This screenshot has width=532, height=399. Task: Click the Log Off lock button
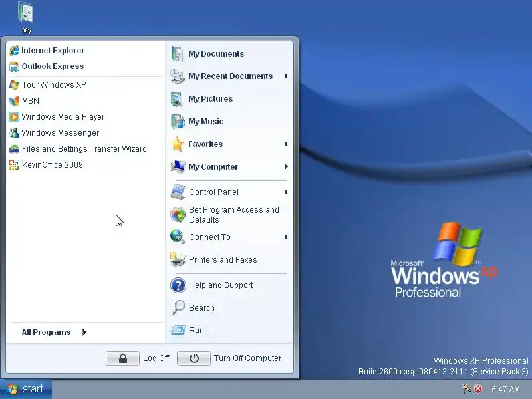point(122,358)
